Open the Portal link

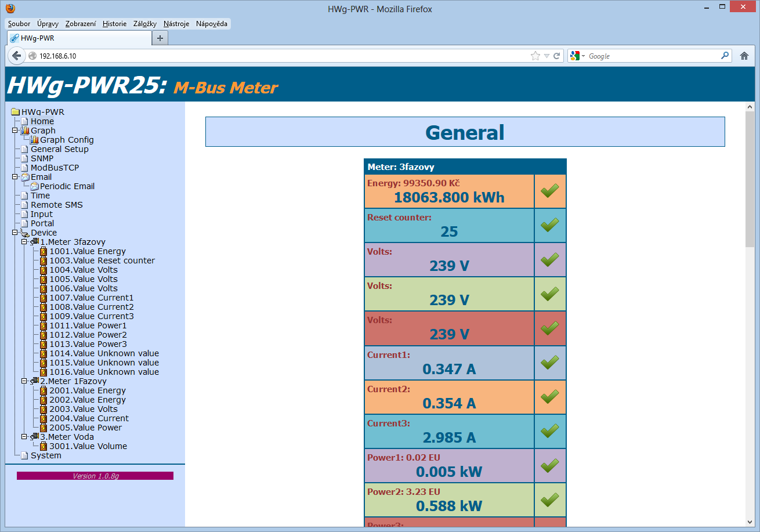click(42, 223)
